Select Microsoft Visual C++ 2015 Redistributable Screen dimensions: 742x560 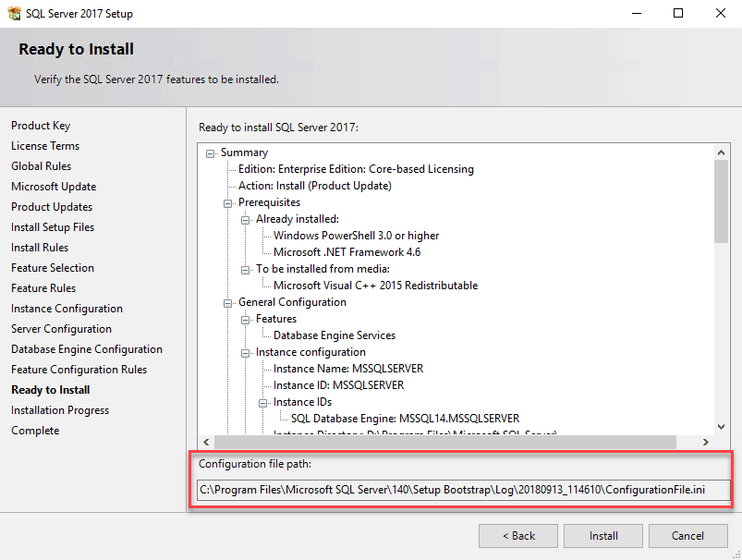click(376, 286)
